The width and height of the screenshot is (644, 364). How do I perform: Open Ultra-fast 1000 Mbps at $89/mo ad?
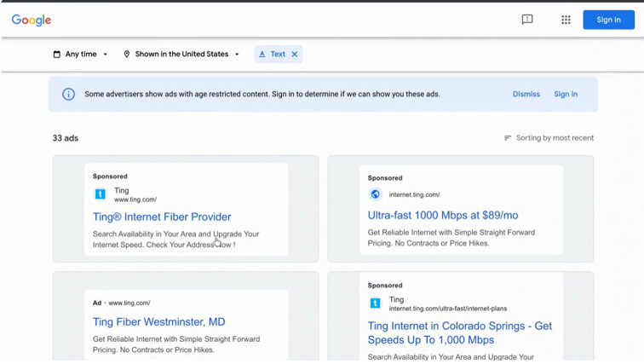point(443,215)
